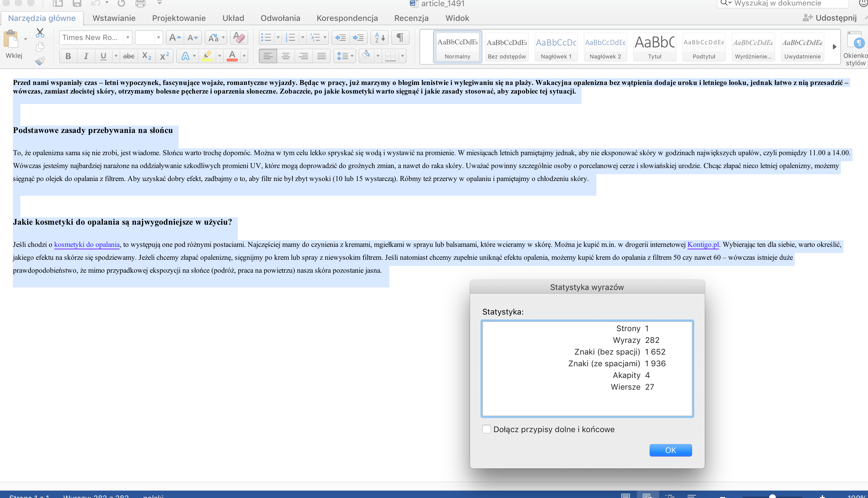Expand the styles gallery arrow
The width and height of the screenshot is (868, 498).
tap(835, 47)
